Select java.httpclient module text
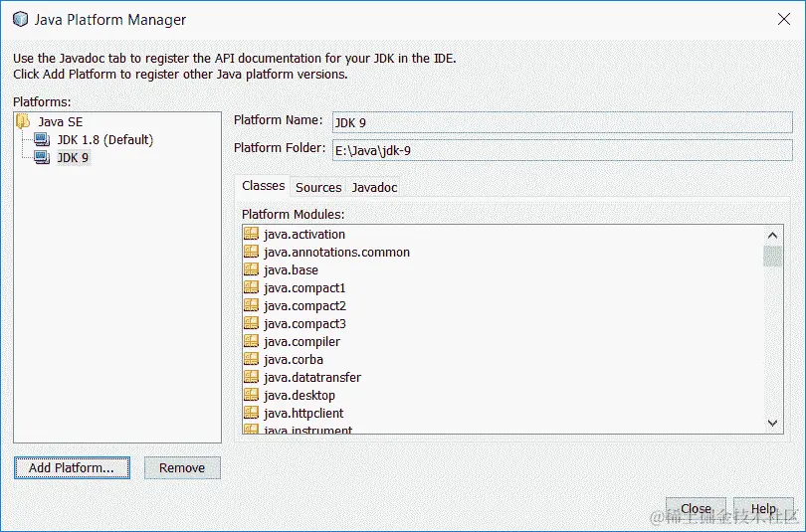This screenshot has height=532, width=806. point(303,414)
